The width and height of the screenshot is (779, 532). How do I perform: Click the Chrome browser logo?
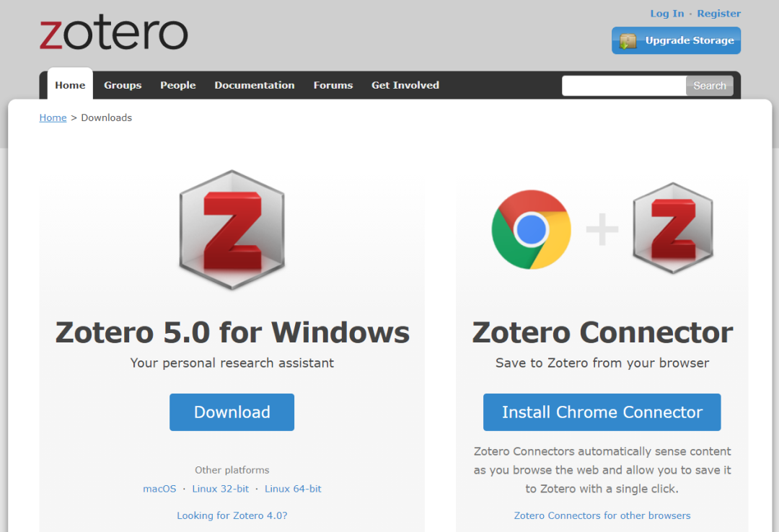pyautogui.click(x=531, y=229)
